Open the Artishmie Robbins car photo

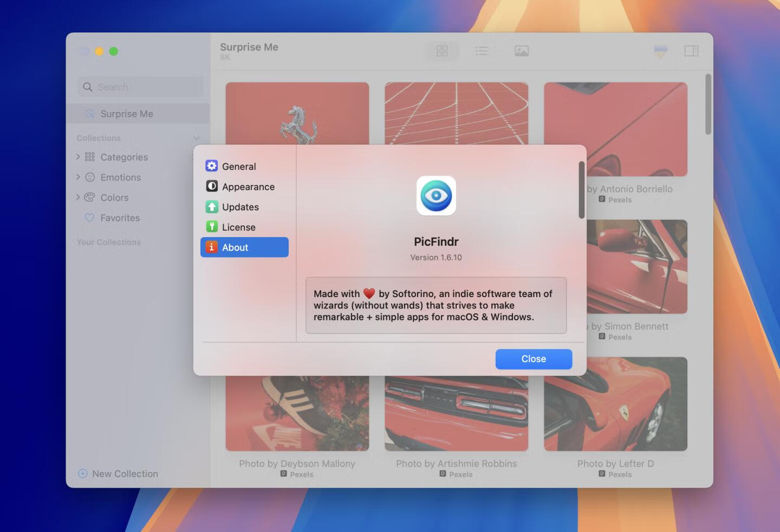tap(456, 413)
